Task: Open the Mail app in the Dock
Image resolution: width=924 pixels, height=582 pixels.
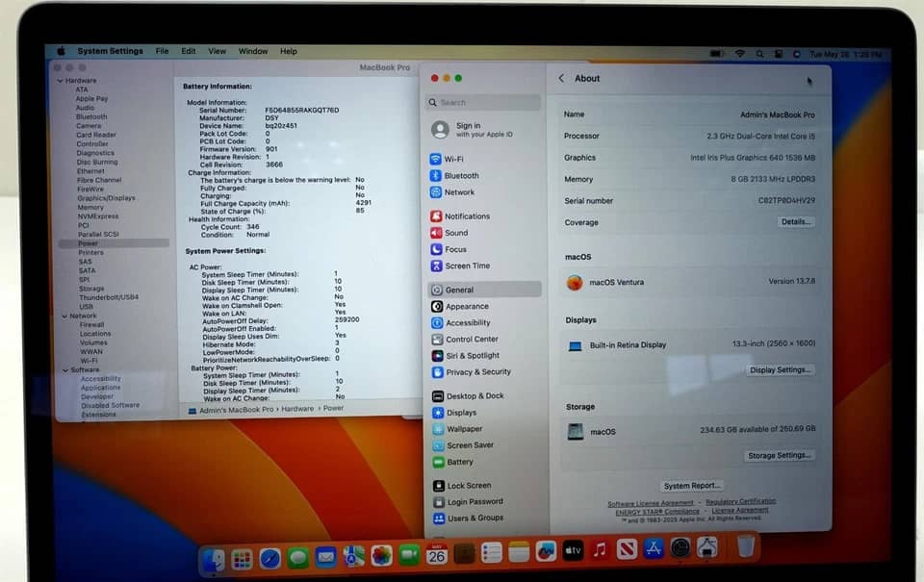Action: click(x=326, y=557)
